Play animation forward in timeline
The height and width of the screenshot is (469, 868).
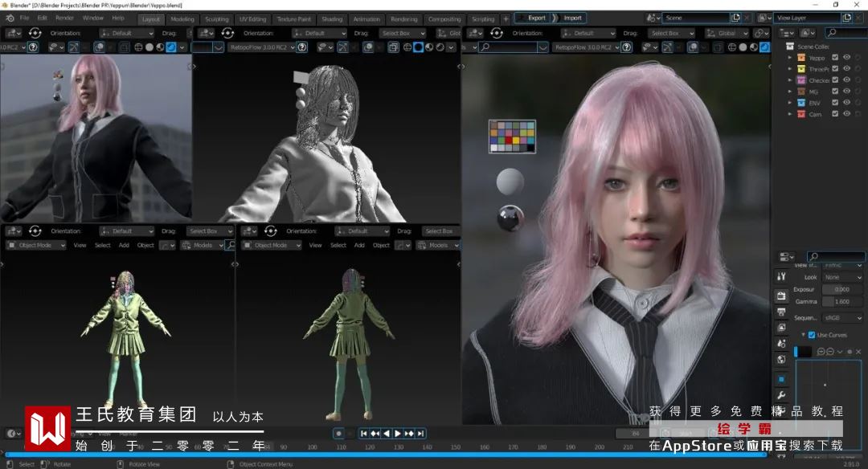(x=398, y=434)
